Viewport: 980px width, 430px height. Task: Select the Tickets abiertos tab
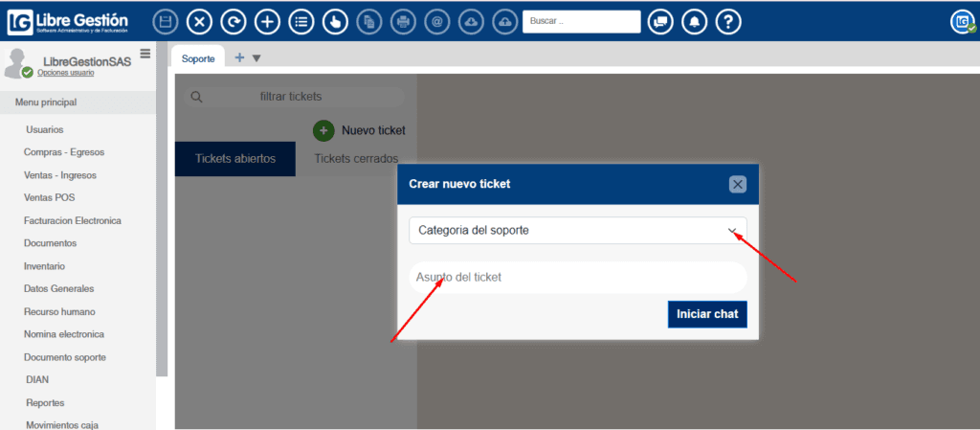235,159
